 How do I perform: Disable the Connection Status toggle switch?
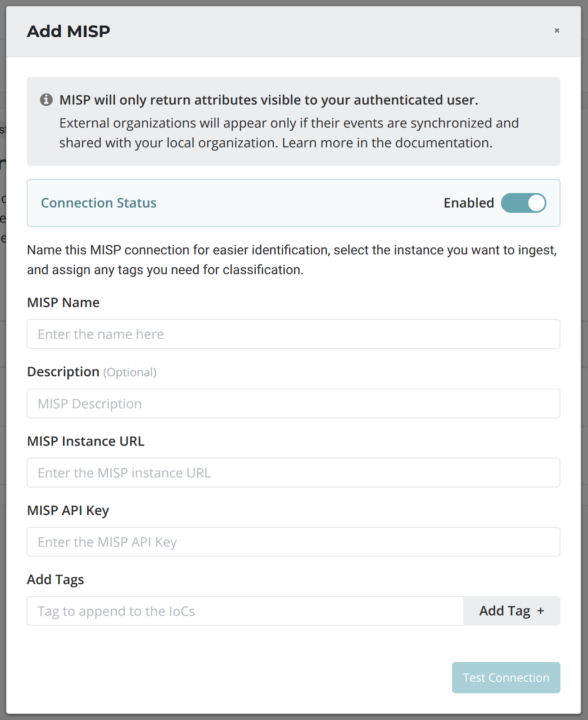click(523, 203)
